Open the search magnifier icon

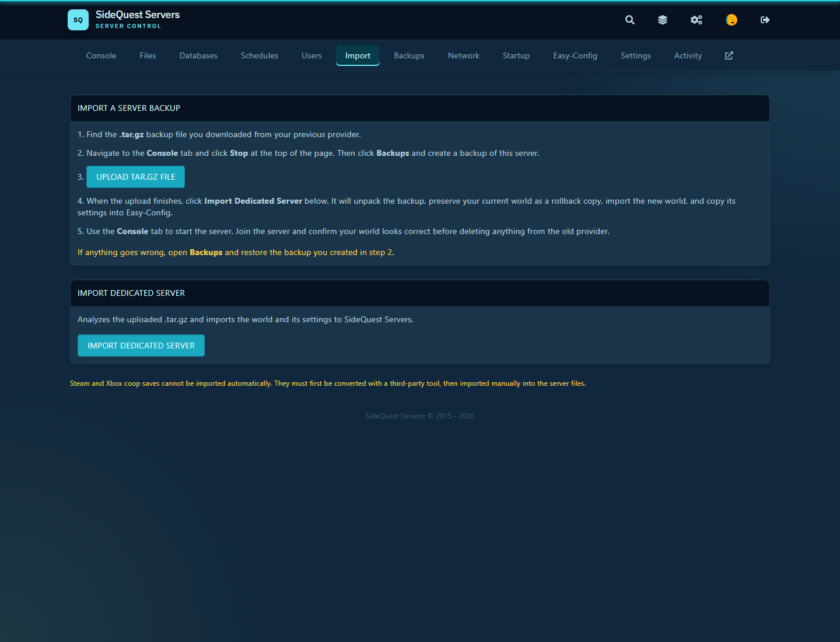click(630, 20)
